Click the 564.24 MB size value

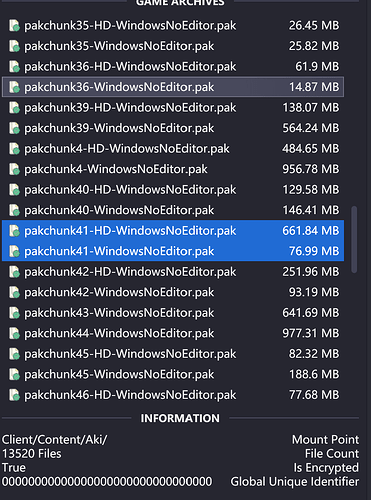pos(311,128)
